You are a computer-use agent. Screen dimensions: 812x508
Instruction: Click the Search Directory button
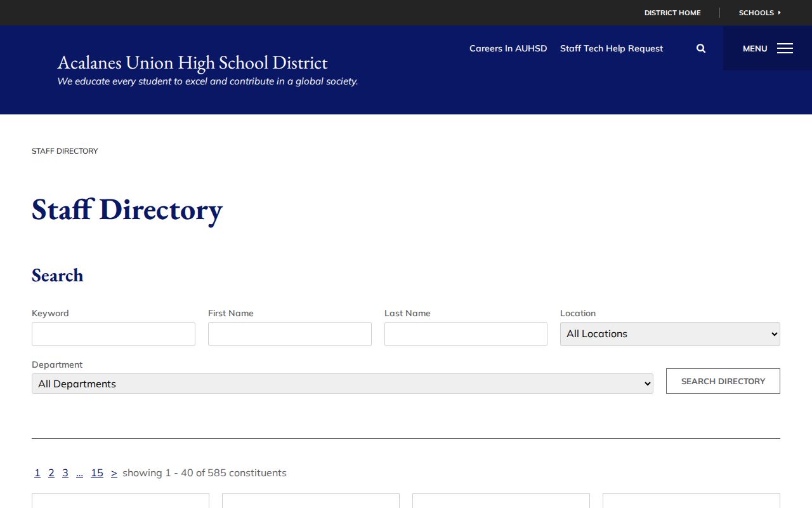[723, 381]
